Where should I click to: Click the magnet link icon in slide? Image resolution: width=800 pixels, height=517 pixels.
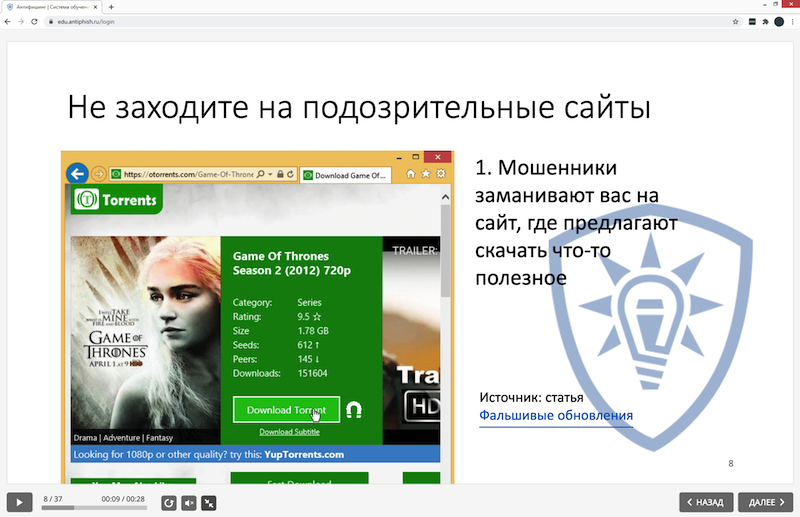click(x=354, y=410)
